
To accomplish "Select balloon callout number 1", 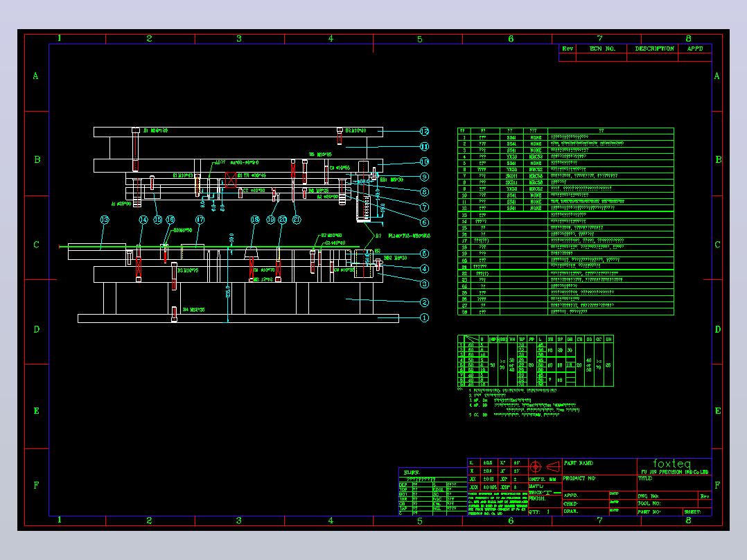I will click(424, 317).
